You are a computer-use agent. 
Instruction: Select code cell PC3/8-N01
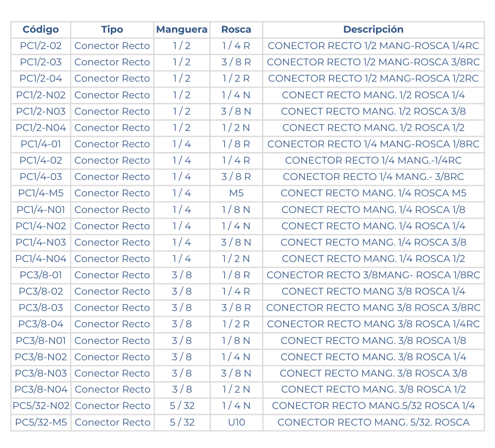pyautogui.click(x=41, y=341)
